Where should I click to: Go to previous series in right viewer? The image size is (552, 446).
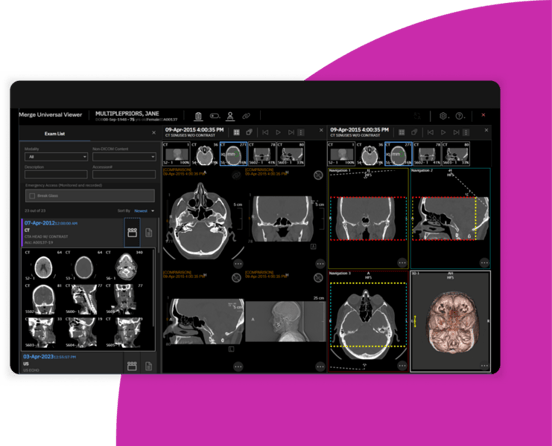pyautogui.click(x=430, y=132)
